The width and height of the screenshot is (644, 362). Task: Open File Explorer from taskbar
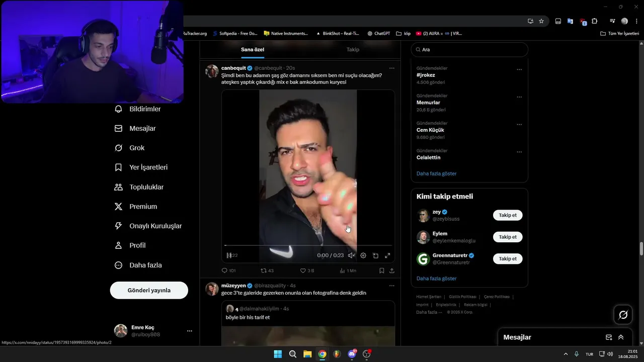pos(307,354)
